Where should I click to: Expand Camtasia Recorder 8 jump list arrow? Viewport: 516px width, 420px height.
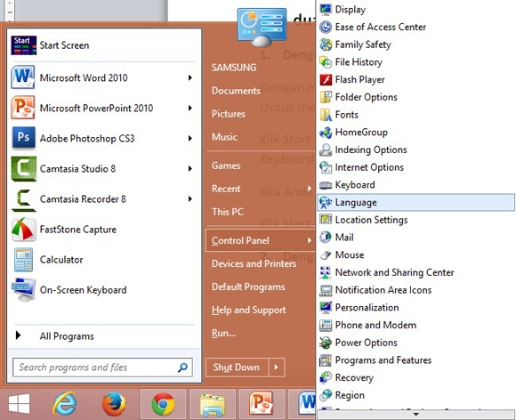click(x=189, y=198)
